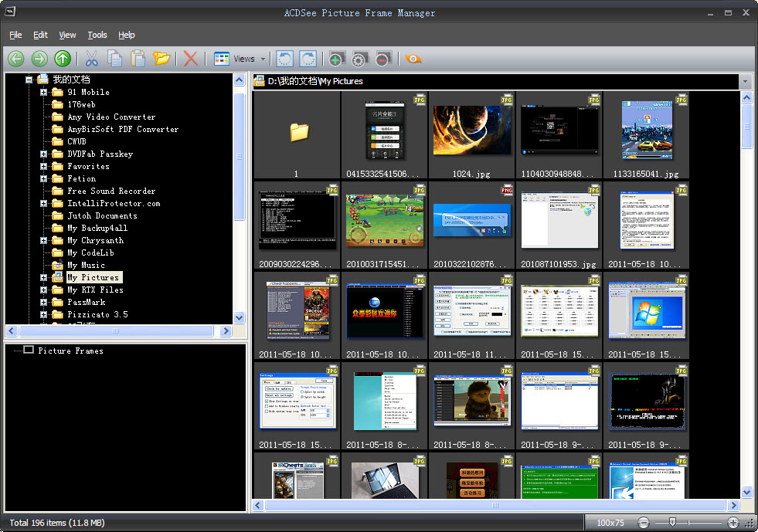
Task: Go up one folder level
Action: [63, 59]
